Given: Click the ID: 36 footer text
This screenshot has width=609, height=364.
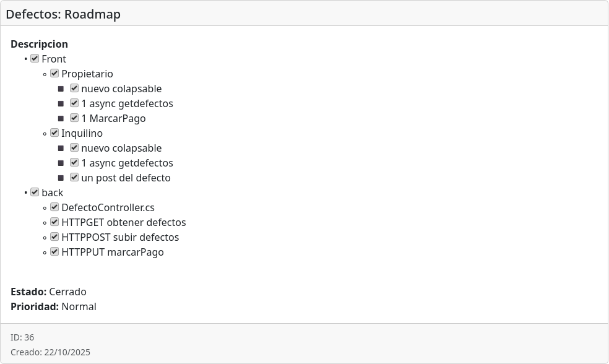Looking at the screenshot, I should click(x=22, y=337).
